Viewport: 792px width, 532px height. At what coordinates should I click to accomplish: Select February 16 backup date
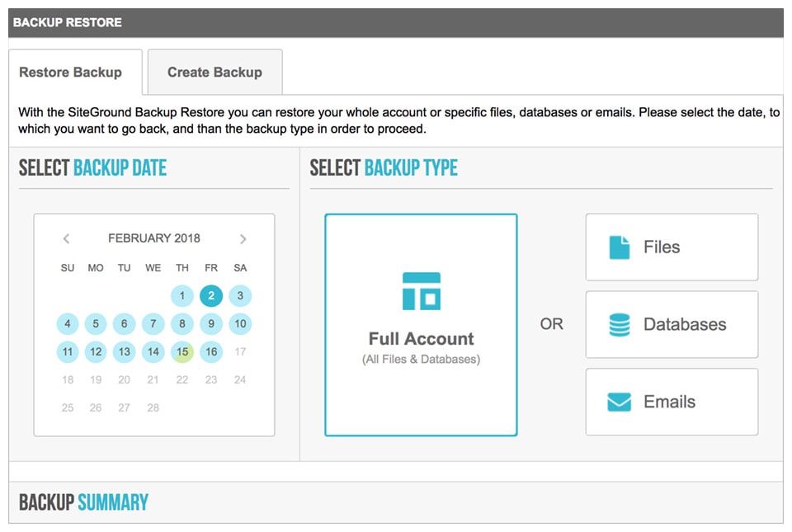point(211,352)
